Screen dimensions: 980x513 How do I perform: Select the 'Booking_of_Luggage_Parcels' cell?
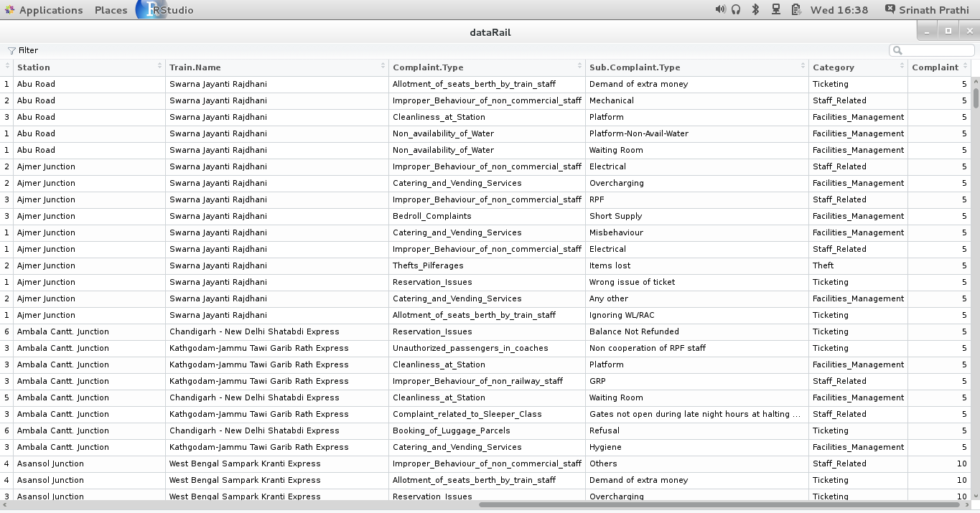487,430
